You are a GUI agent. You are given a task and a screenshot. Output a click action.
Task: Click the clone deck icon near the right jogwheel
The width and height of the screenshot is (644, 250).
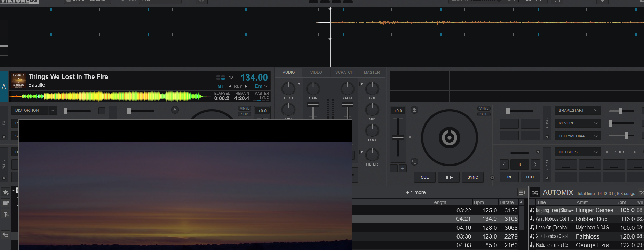click(x=414, y=162)
